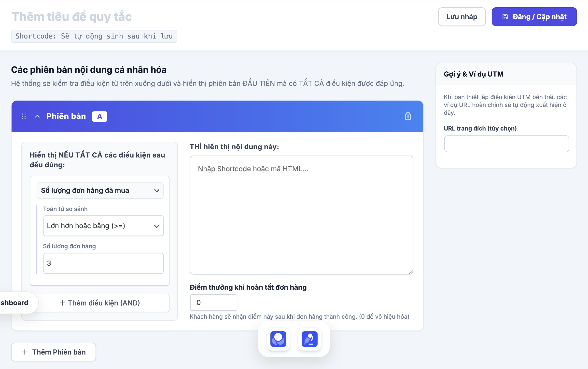Open the Số lượng đơn hàng đã mua dropdown
The height and width of the screenshot is (369, 588).
point(100,190)
